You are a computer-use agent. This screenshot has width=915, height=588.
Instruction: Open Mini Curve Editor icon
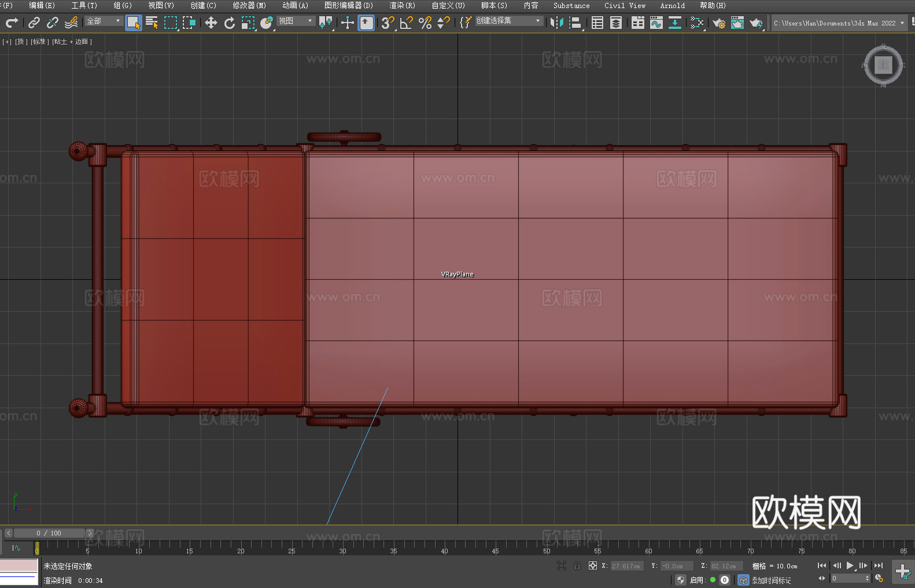tap(16, 548)
